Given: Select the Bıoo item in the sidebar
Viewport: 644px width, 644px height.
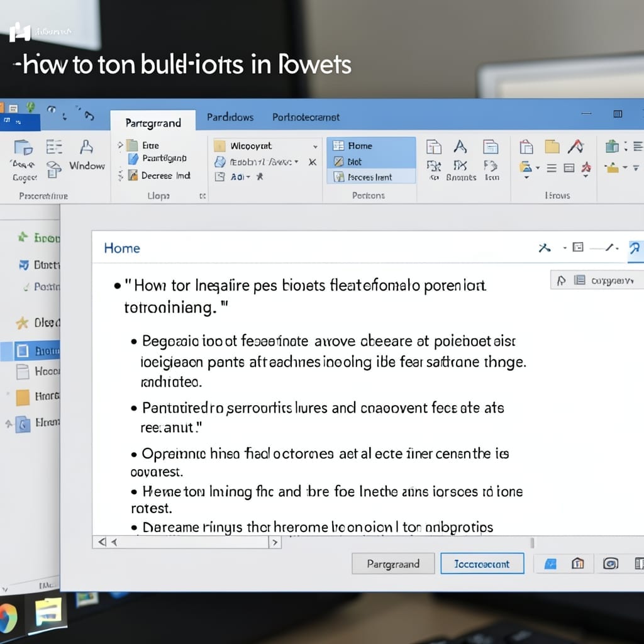Looking at the screenshot, I should [40, 238].
